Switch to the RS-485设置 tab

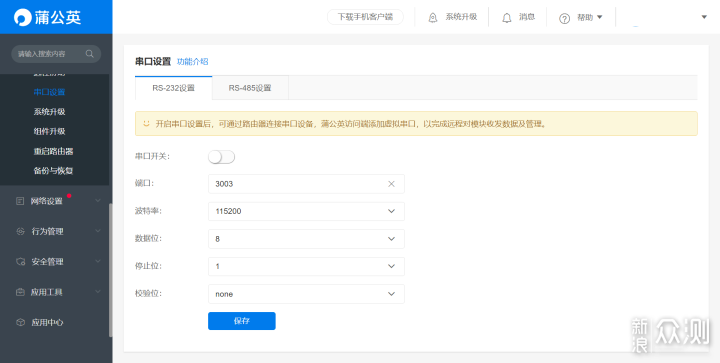point(250,88)
